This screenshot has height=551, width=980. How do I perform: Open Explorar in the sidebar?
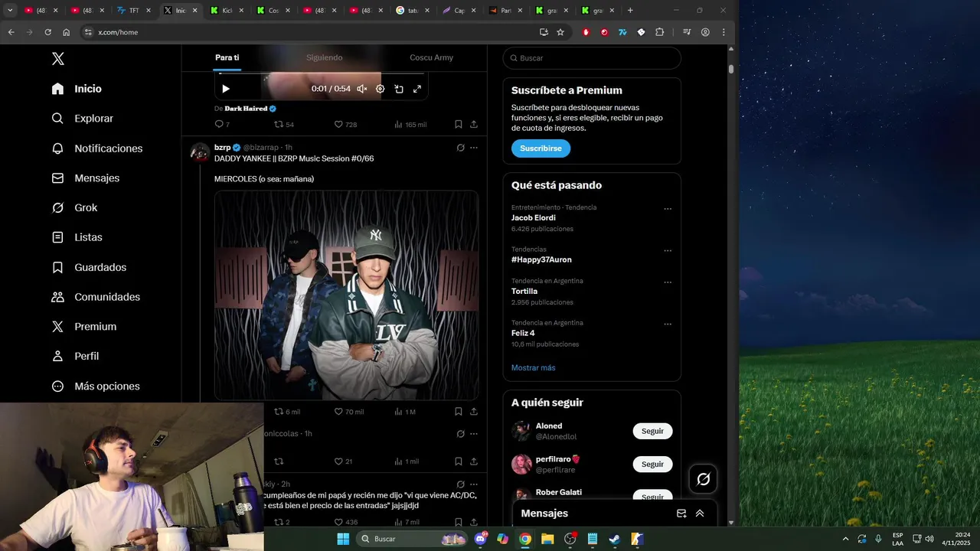coord(82,119)
